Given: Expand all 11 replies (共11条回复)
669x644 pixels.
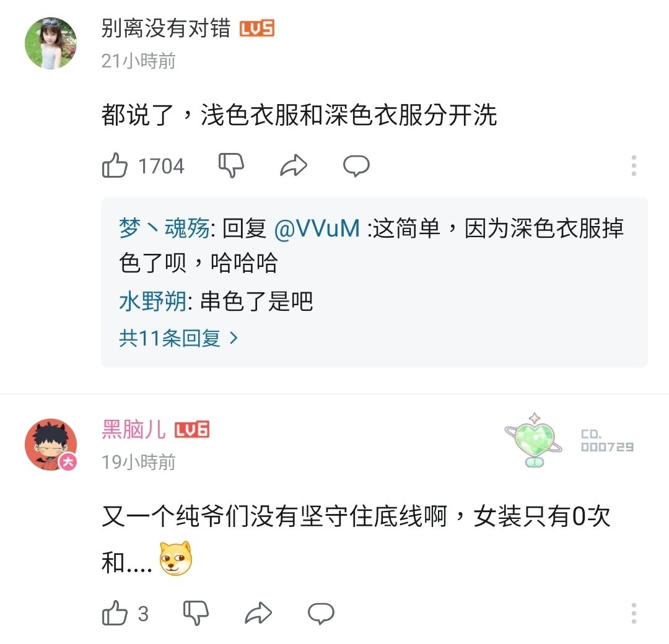Looking at the screenshot, I should tap(178, 338).
